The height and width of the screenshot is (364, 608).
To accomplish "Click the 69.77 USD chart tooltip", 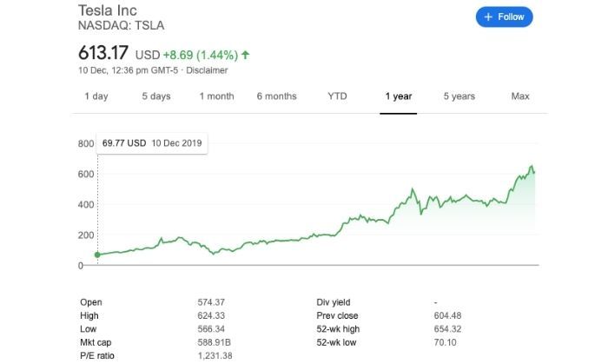I will pos(152,142).
